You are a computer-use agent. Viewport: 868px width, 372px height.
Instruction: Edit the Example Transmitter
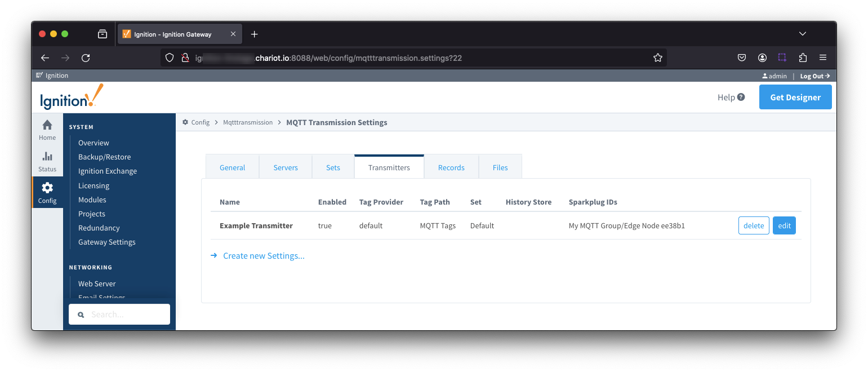tap(784, 225)
